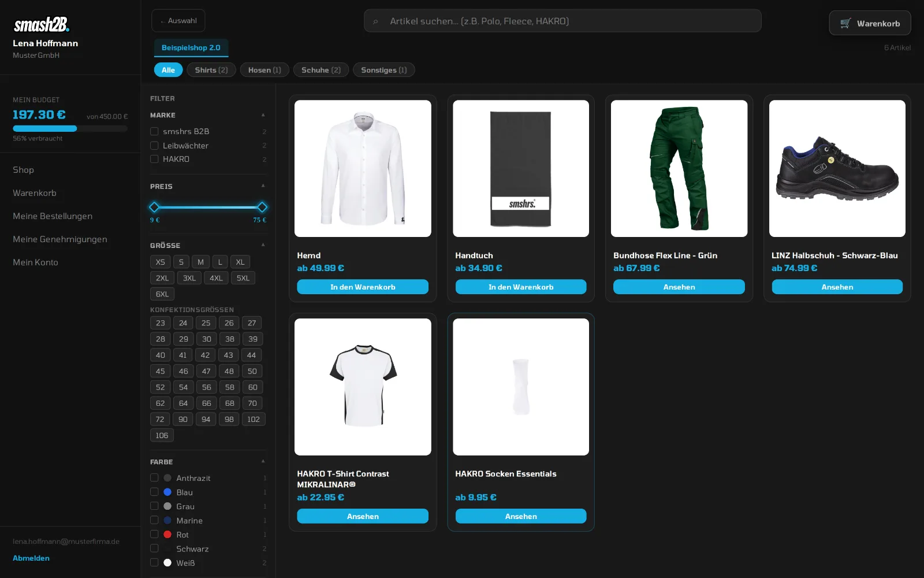Check the Grau color checkbox
924x578 pixels.
click(x=154, y=506)
